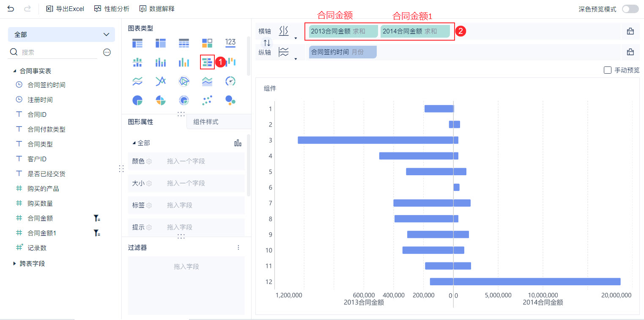This screenshot has width=644, height=320.
Task: Choose the rose chart type
Action: [161, 100]
